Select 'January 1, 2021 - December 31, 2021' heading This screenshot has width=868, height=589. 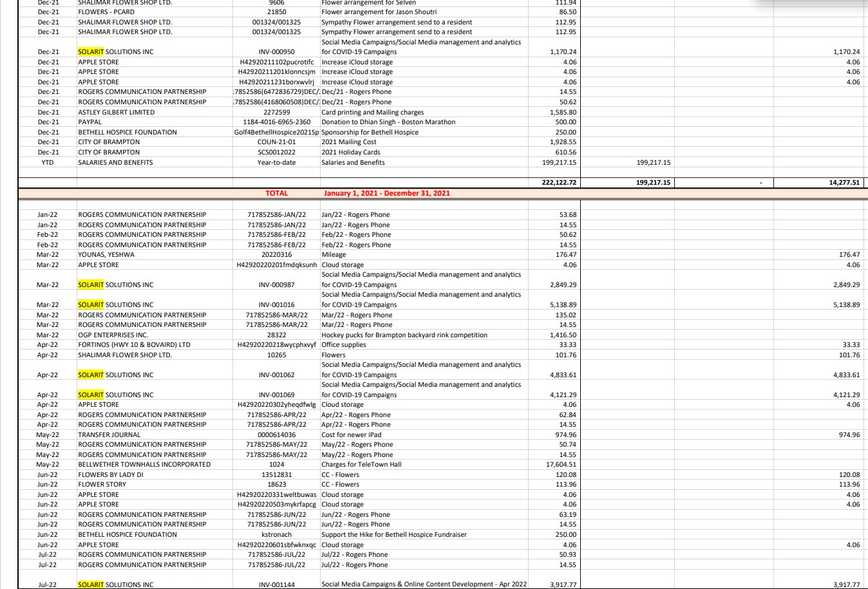pos(386,193)
